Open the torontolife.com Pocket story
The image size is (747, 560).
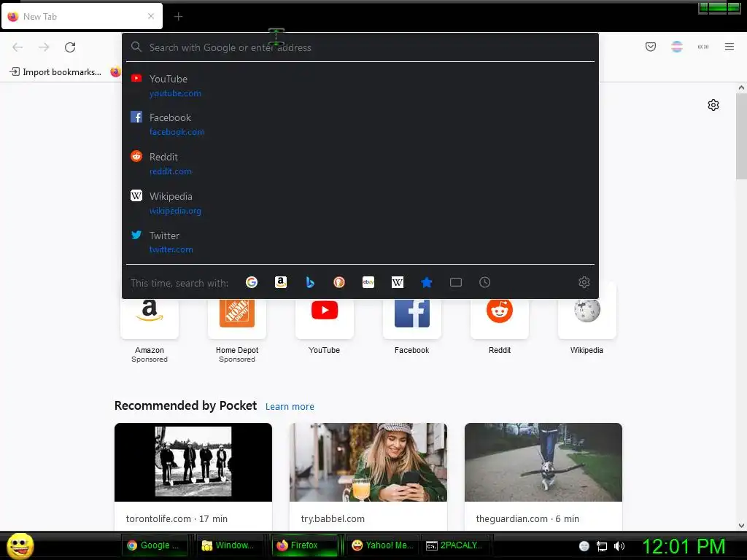[x=193, y=476]
